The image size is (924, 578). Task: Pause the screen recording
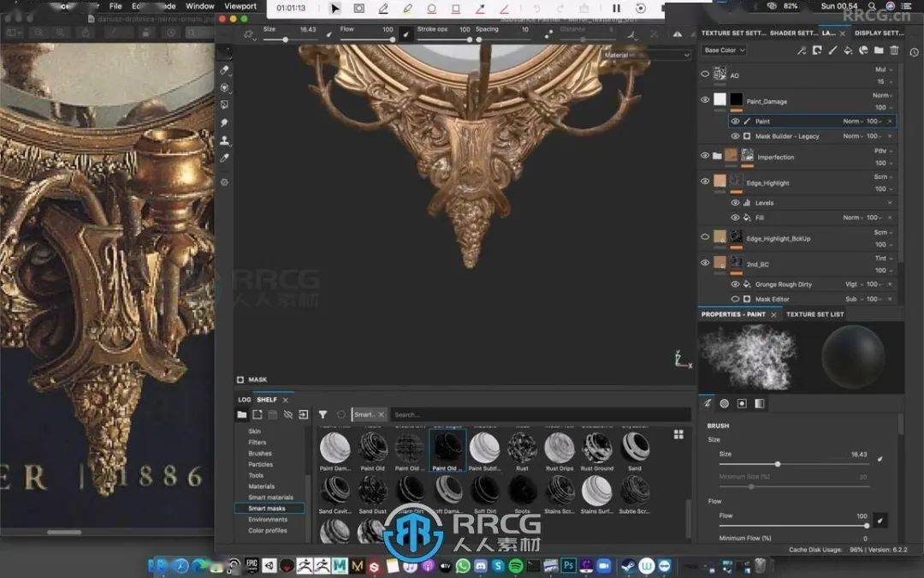click(x=616, y=9)
